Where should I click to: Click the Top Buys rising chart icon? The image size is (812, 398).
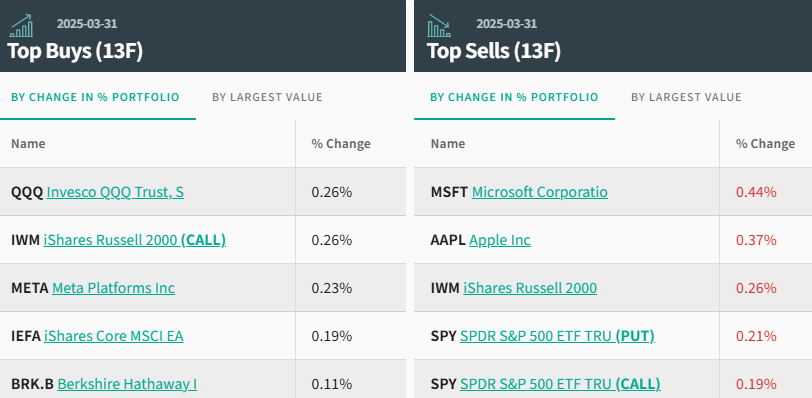(x=22, y=26)
